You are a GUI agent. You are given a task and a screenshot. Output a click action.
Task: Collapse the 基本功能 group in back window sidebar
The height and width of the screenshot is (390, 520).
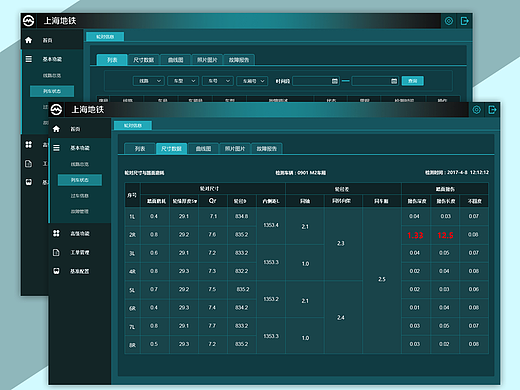click(x=52, y=59)
